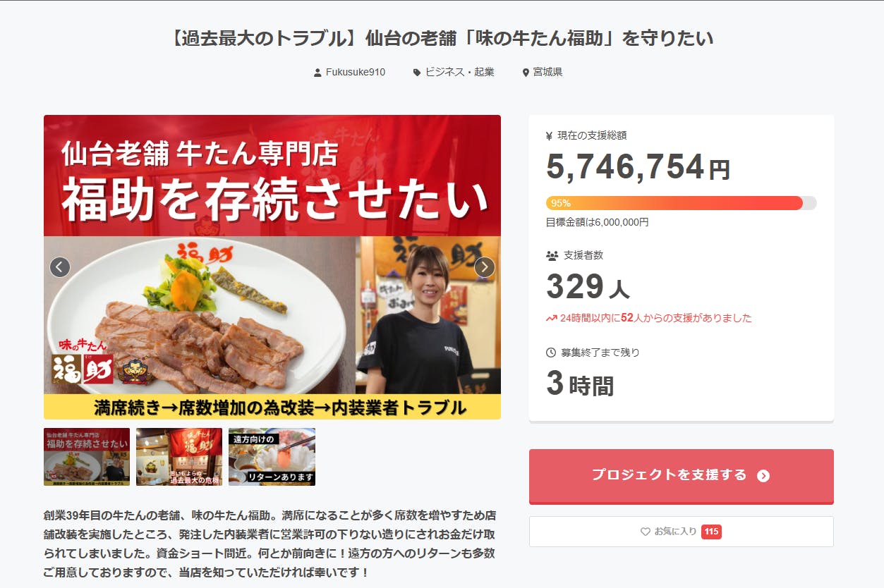Click the previous image arrow on carousel

pyautogui.click(x=60, y=267)
